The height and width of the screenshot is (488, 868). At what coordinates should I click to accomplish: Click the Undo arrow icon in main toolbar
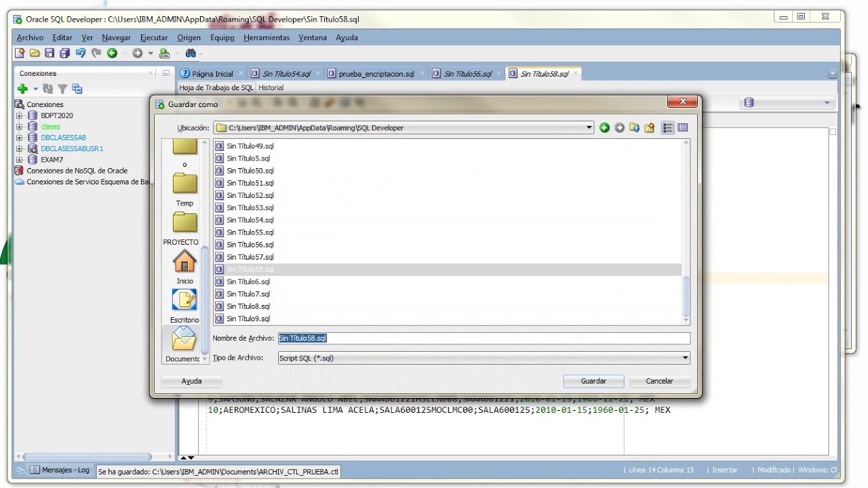click(x=81, y=53)
